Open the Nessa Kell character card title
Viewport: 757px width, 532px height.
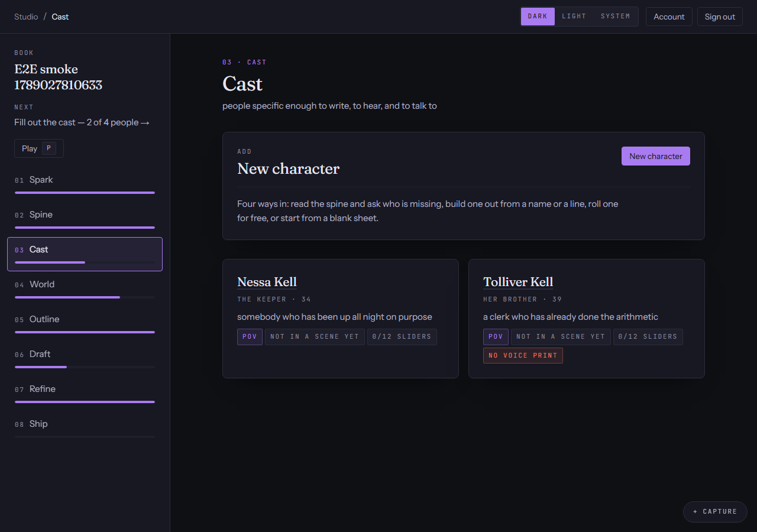pos(267,282)
